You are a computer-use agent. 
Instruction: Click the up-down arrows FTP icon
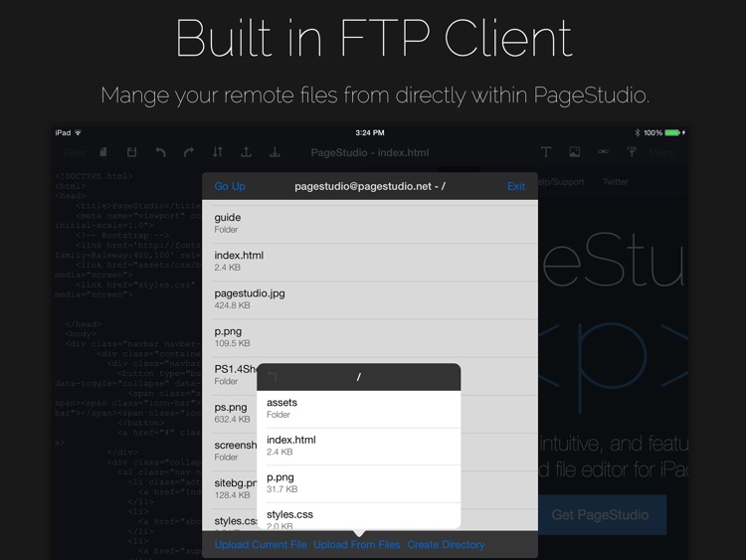218,152
